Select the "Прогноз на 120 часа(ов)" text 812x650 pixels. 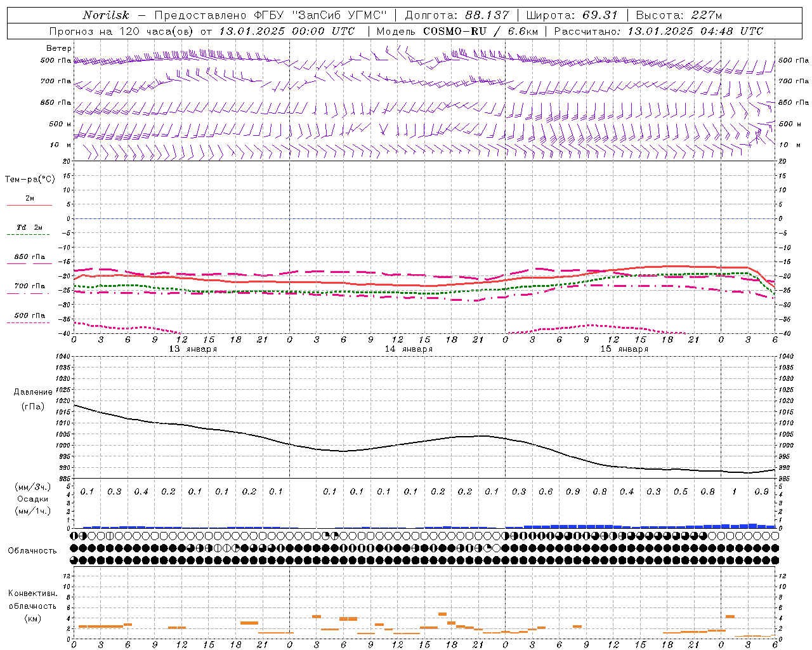click(x=121, y=31)
